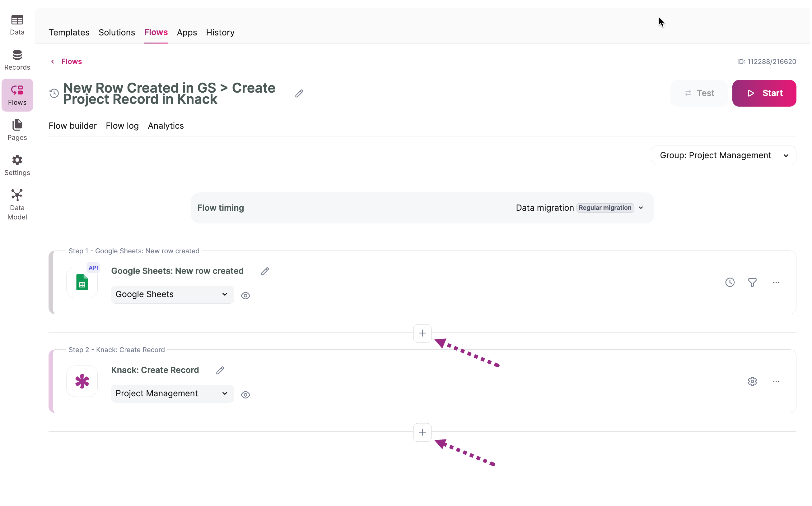
Task: Open the filter icon on Step 1
Action: pos(752,283)
